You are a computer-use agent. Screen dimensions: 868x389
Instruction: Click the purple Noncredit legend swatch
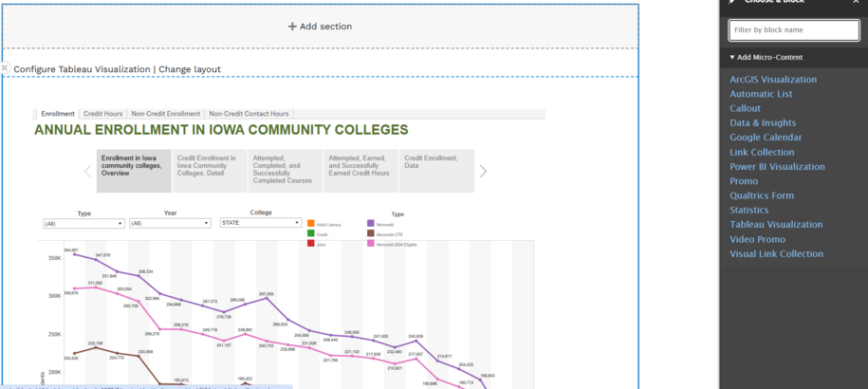tap(370, 224)
